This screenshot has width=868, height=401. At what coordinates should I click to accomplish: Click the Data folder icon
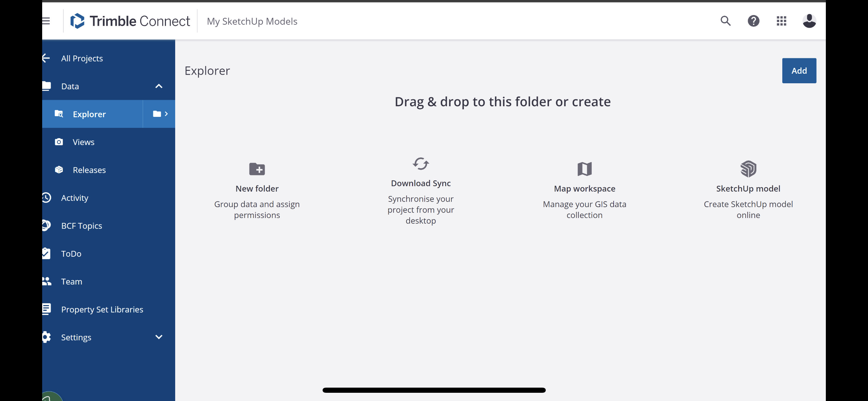(x=47, y=86)
